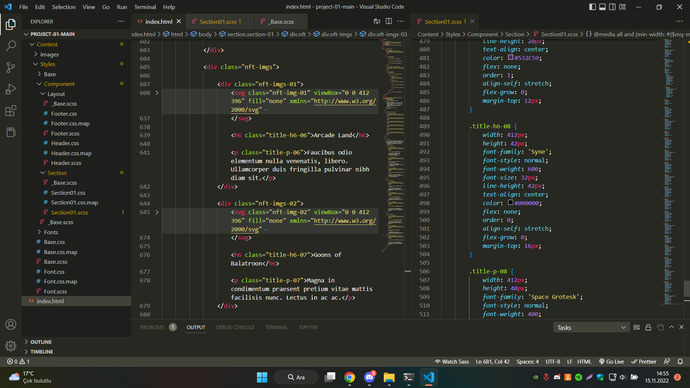Image resolution: width=690 pixels, height=388 pixels.
Task: Expand the folded svg at line 608
Action: 157,93
